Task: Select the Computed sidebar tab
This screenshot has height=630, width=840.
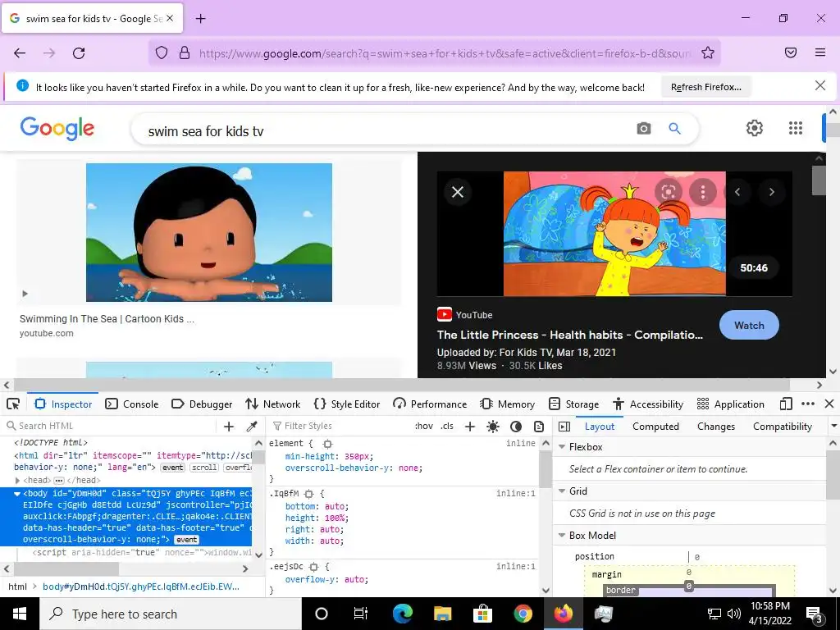Action: coord(655,427)
